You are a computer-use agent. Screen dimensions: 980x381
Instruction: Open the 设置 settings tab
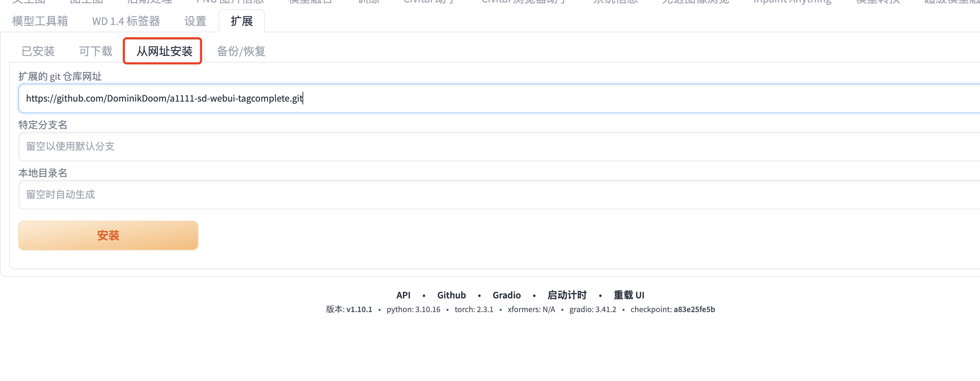pos(195,21)
